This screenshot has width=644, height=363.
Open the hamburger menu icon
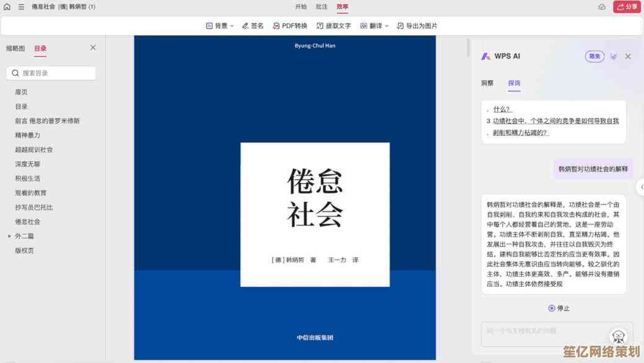[x=21, y=7]
